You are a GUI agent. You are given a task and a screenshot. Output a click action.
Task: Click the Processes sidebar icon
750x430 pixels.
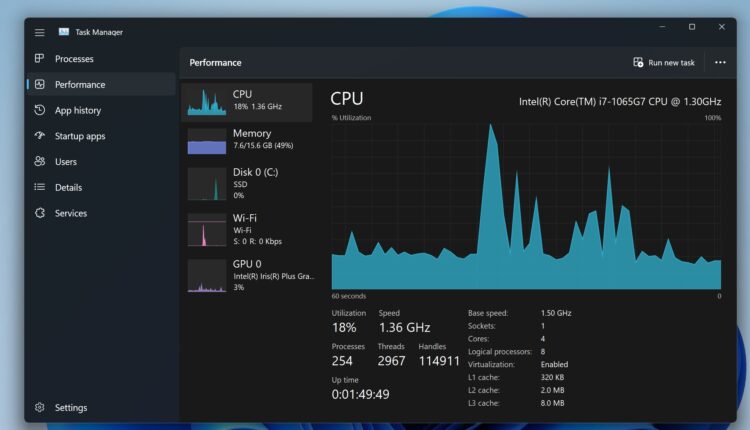pyautogui.click(x=40, y=59)
